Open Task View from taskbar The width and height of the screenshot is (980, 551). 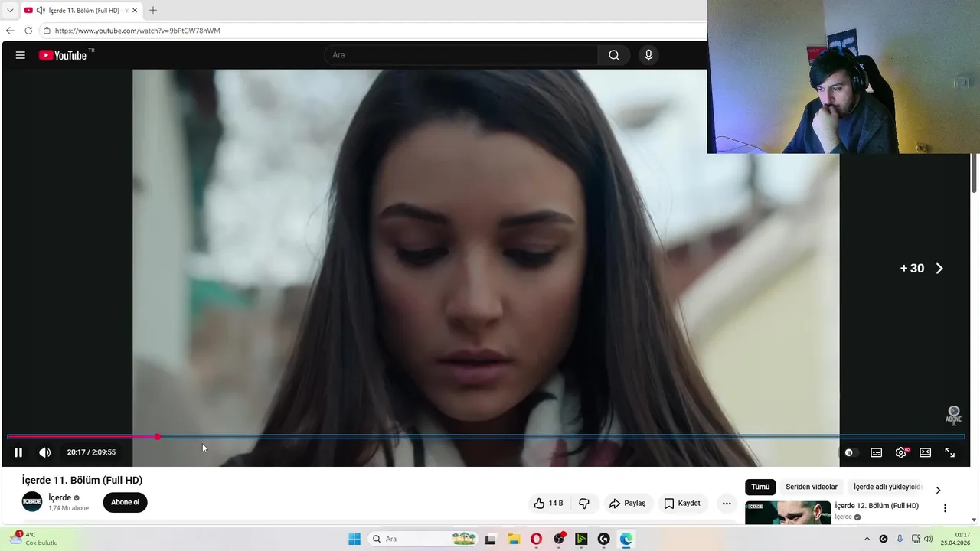coord(491,539)
